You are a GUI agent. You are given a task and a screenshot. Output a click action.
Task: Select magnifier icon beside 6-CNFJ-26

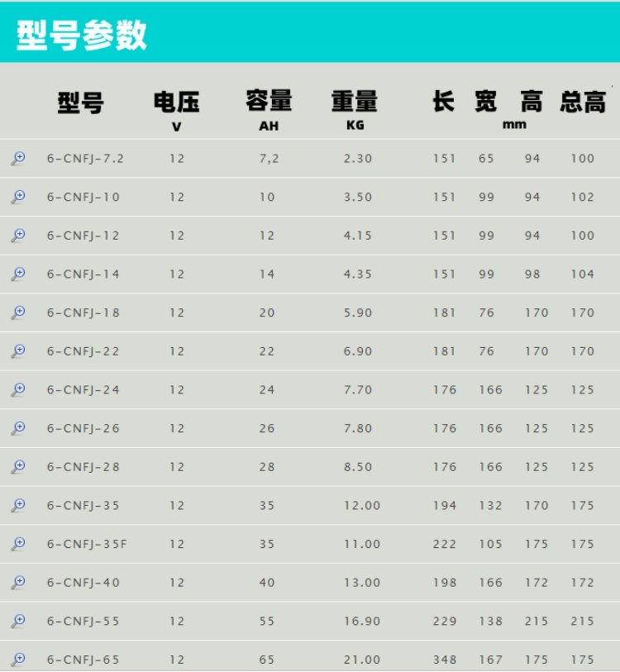coord(18,428)
